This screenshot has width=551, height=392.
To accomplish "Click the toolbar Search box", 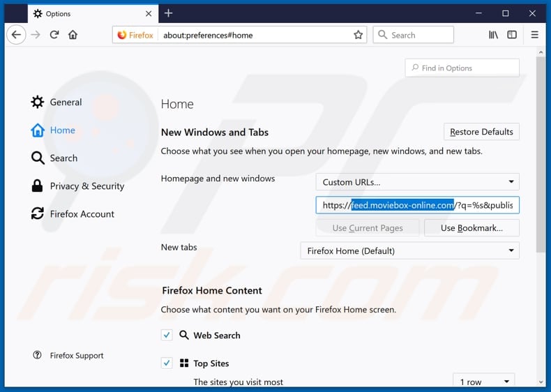I will (x=413, y=35).
